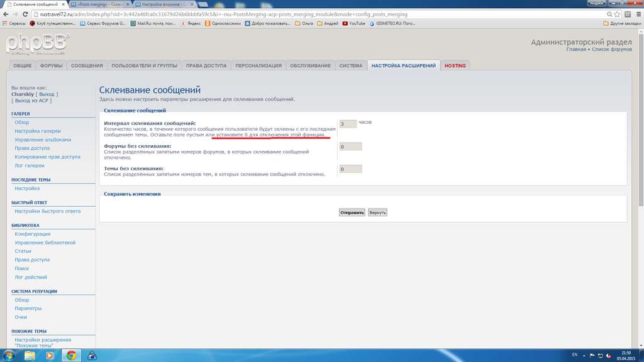The width and height of the screenshot is (644, 362).
Task: Click the Темы без склеивания input field
Action: pos(350,169)
